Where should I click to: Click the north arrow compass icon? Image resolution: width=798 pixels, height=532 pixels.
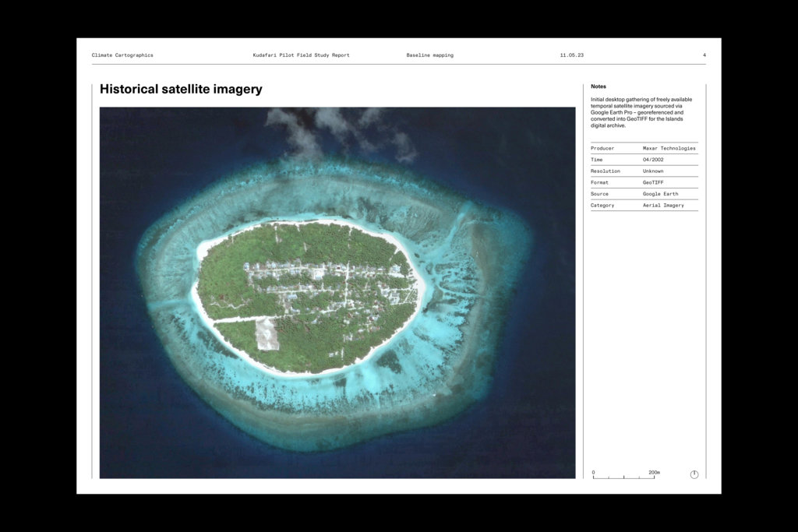pyautogui.click(x=694, y=474)
